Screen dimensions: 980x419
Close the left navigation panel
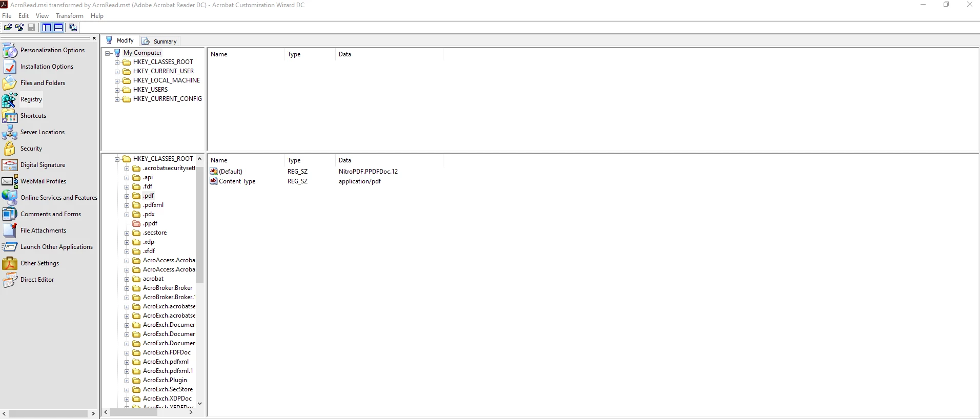[94, 38]
